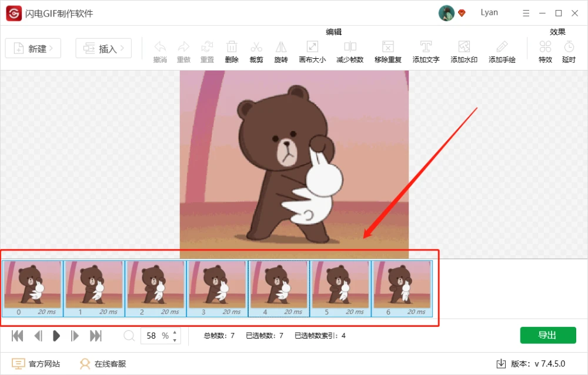The height and width of the screenshot is (375, 588).
Task: Click the 已选帧数: 7 status text
Action: [265, 336]
